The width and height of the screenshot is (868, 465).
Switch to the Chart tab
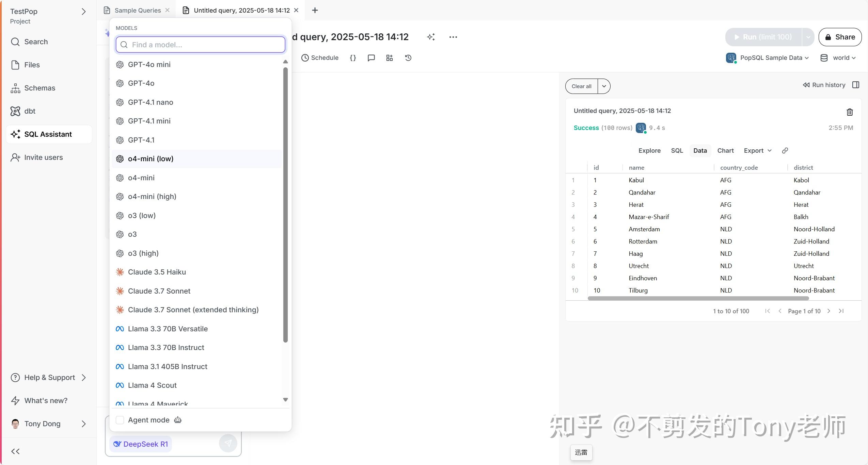[x=725, y=150]
